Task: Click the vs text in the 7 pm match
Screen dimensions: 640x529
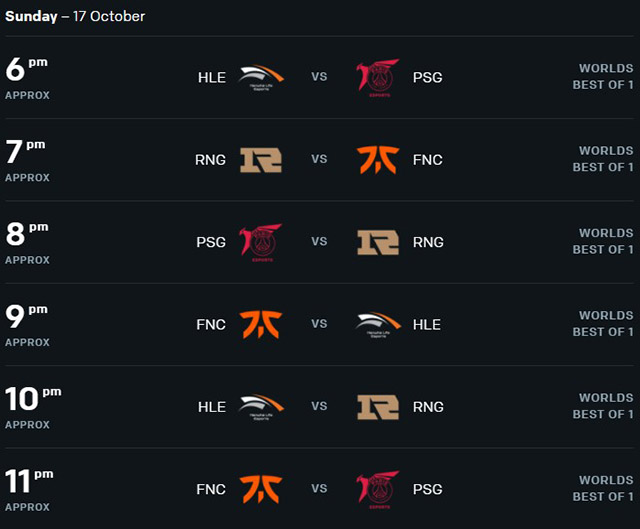Action: (319, 159)
